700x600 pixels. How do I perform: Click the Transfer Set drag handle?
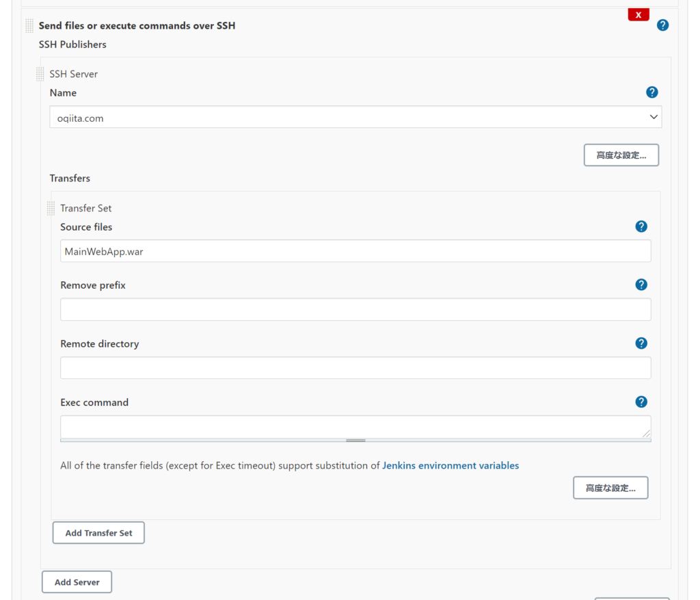pyautogui.click(x=51, y=208)
